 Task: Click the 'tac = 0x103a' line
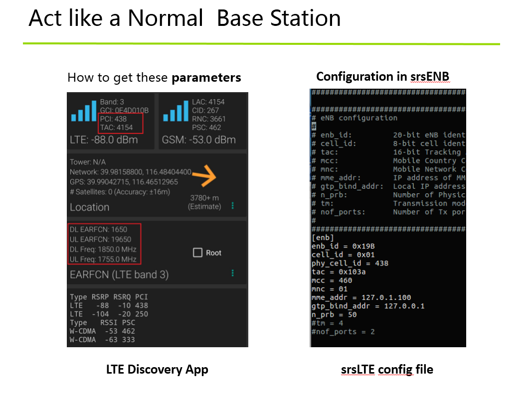coord(339,272)
